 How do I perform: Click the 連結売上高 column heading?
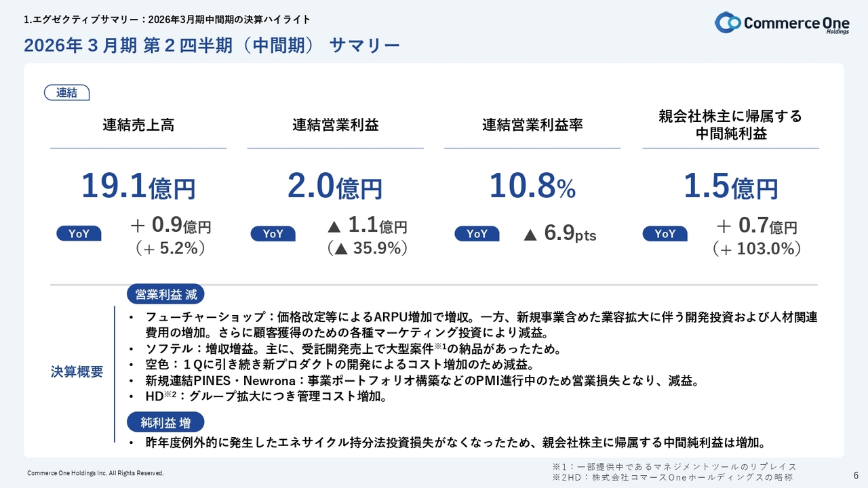point(138,125)
